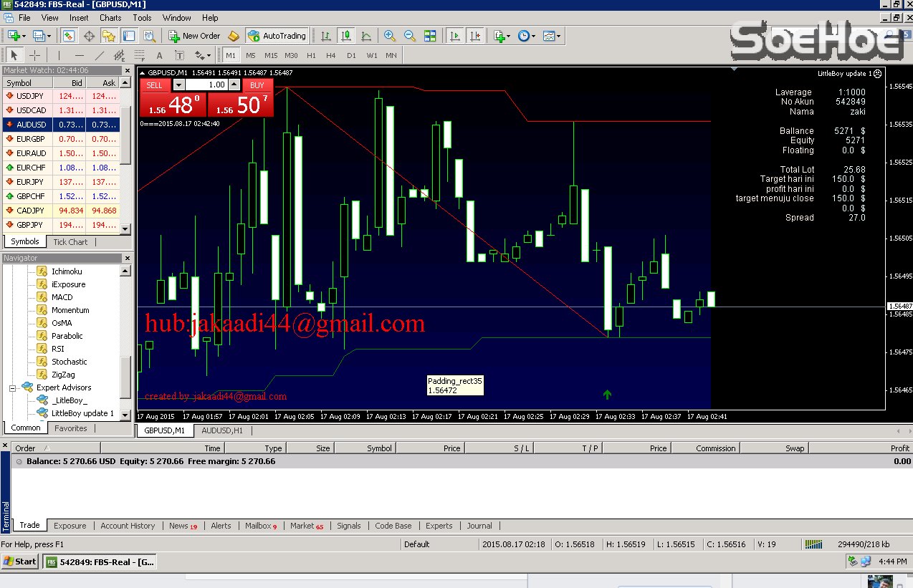Viewport: 913px width, 588px height.
Task: Zoom out on the chart
Action: tap(410, 36)
